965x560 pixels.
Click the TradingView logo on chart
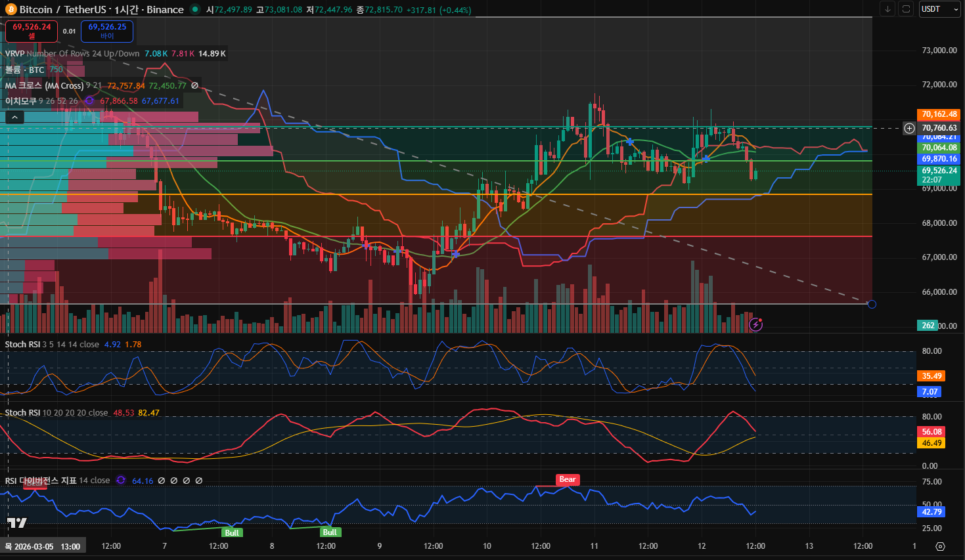(17, 523)
